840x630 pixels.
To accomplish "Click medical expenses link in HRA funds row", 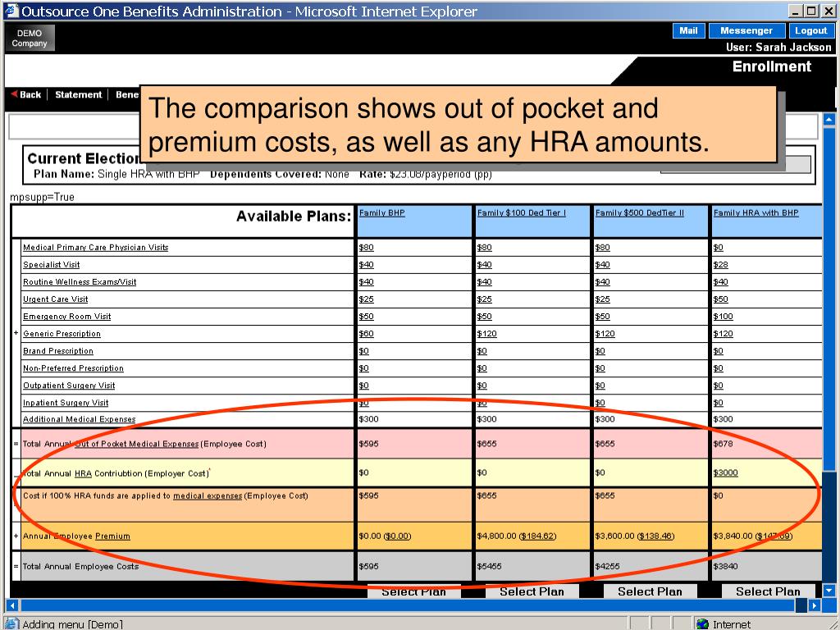I will pos(208,495).
